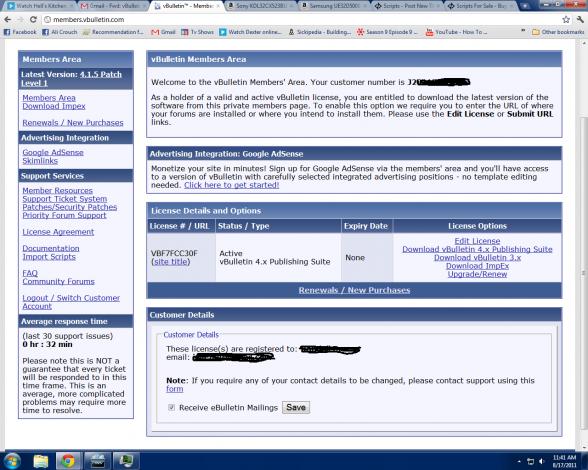Open the Priority Forum Support link

click(x=64, y=215)
